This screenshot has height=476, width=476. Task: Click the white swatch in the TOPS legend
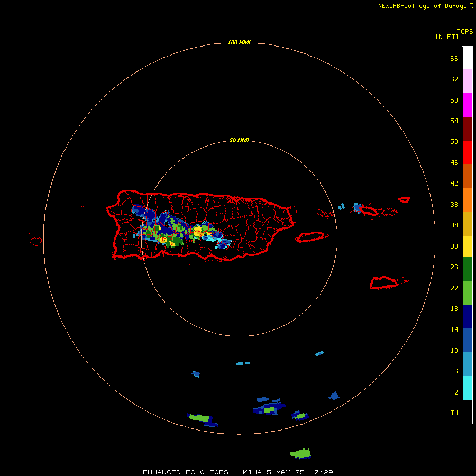click(x=467, y=58)
